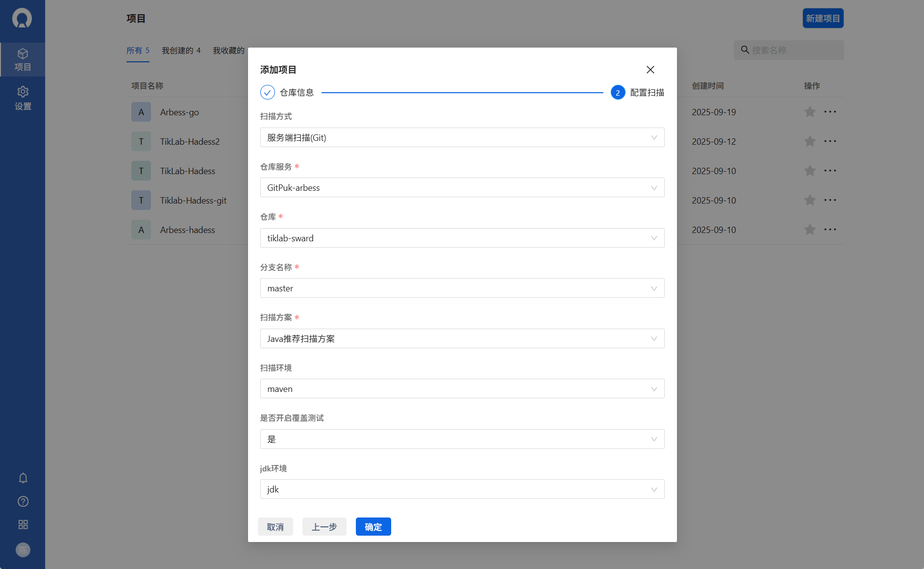
Task: Open the help question mark icon
Action: 23,501
